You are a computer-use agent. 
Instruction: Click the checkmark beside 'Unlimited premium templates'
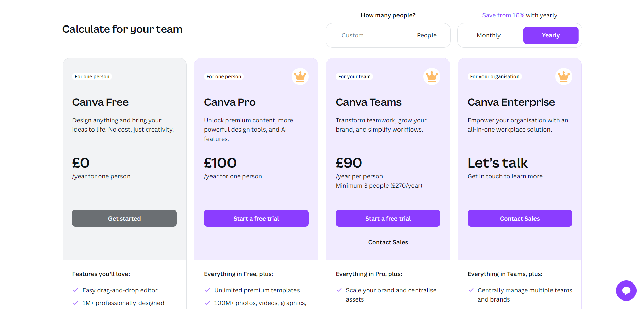click(207, 290)
